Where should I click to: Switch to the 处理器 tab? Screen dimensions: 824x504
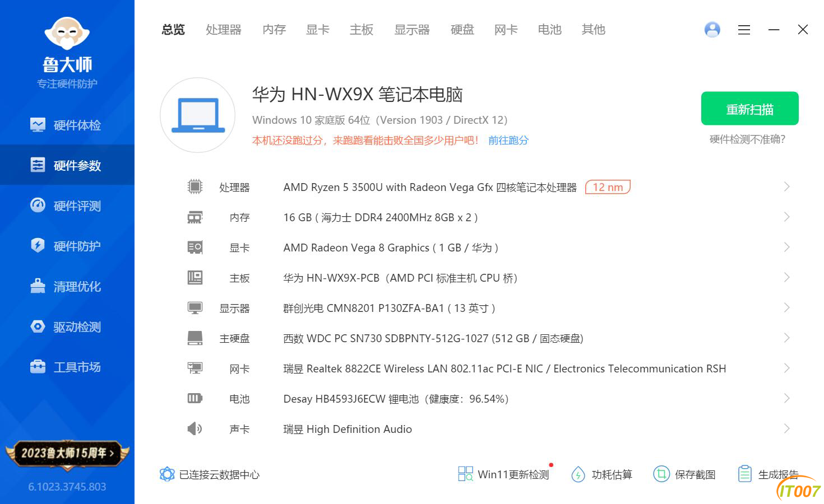click(223, 30)
